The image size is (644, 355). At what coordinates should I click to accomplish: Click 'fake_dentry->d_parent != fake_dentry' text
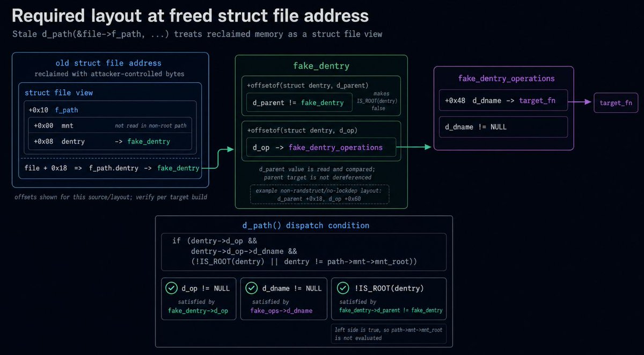tap(391, 310)
